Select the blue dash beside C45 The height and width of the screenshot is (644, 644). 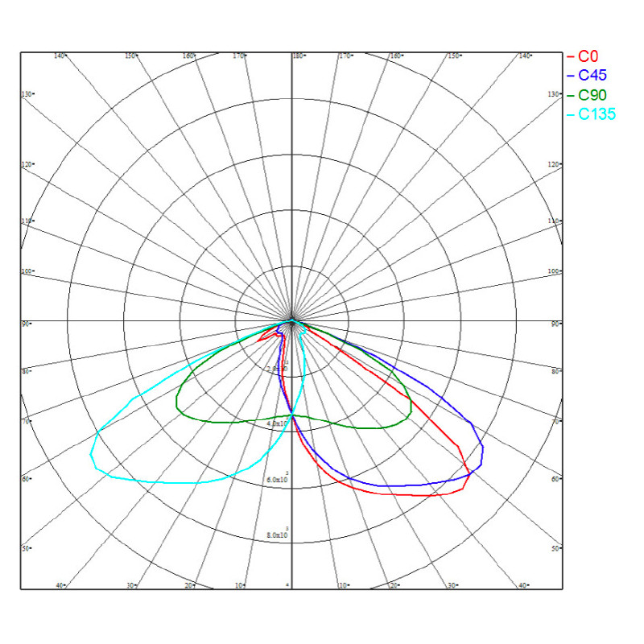pos(571,76)
